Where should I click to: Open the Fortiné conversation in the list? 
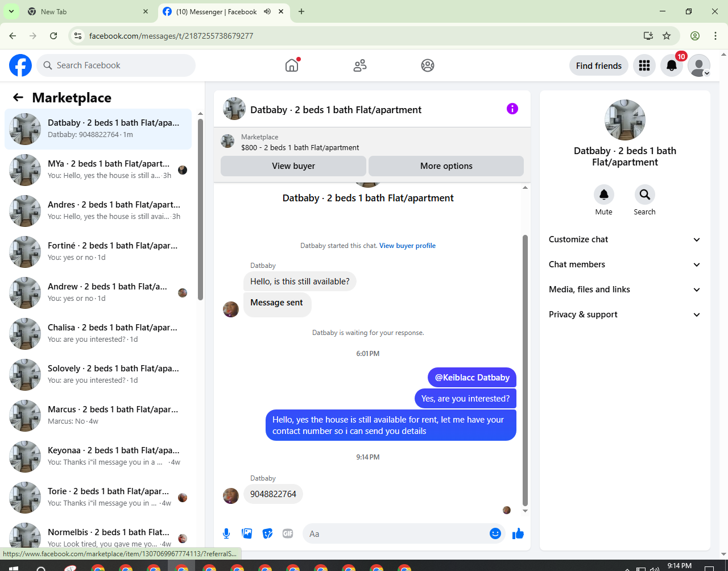tap(98, 252)
